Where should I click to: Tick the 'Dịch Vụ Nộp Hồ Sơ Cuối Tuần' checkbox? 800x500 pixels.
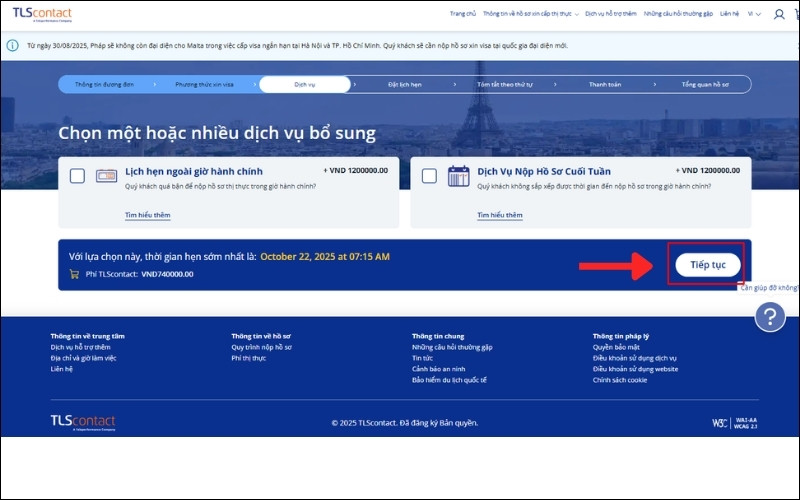pyautogui.click(x=429, y=176)
